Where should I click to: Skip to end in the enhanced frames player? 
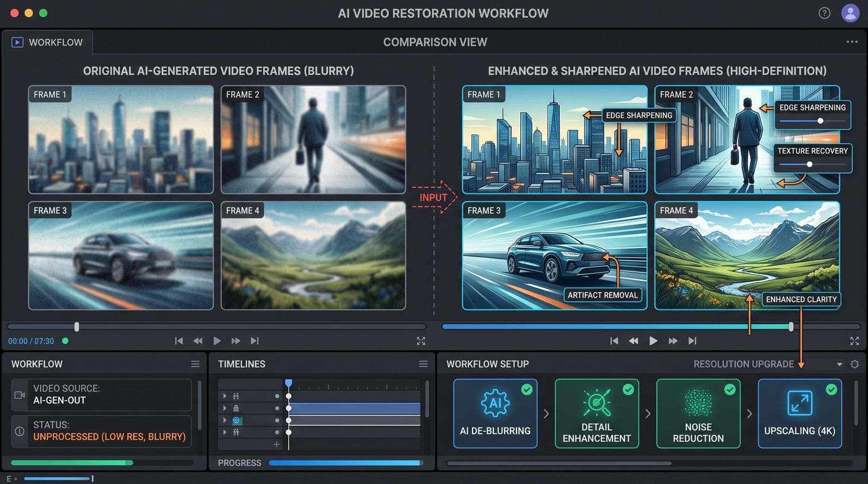coord(692,341)
